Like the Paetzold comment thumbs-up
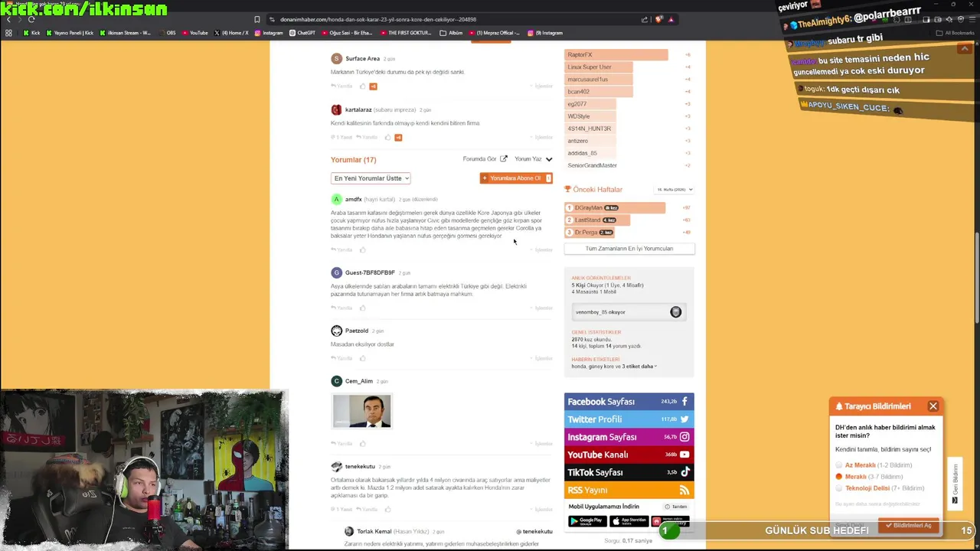Image resolution: width=980 pixels, height=551 pixels. (363, 358)
